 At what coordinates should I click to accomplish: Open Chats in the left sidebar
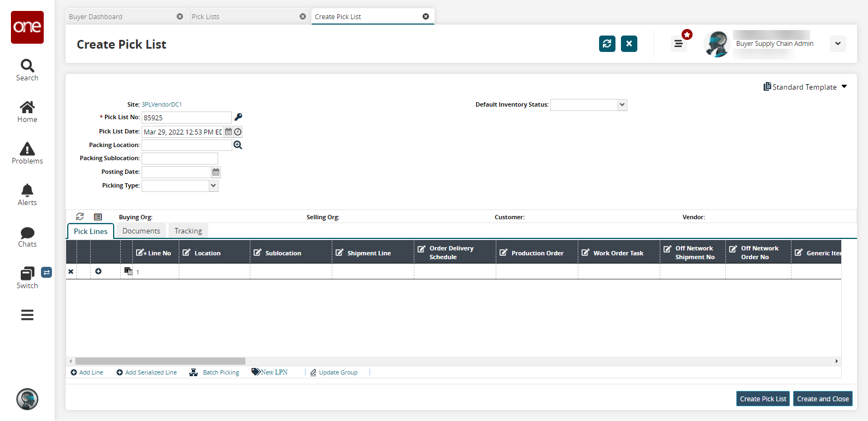coord(27,237)
